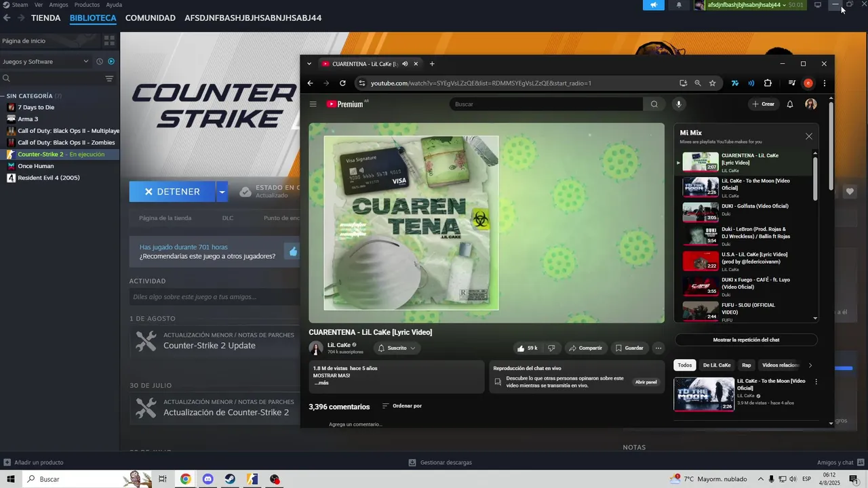Toggle Steam library grid collections view
Image resolution: width=868 pixels, height=488 pixels.
point(109,41)
